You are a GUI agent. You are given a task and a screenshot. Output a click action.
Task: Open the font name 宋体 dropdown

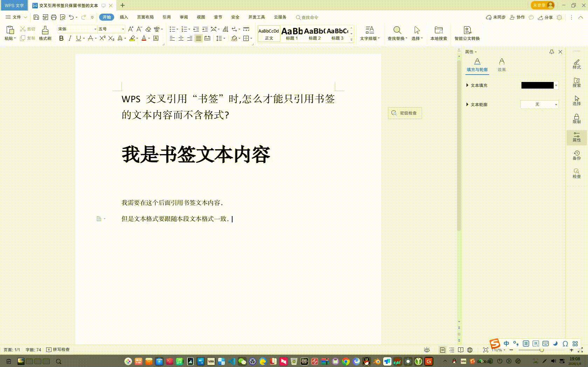point(95,29)
